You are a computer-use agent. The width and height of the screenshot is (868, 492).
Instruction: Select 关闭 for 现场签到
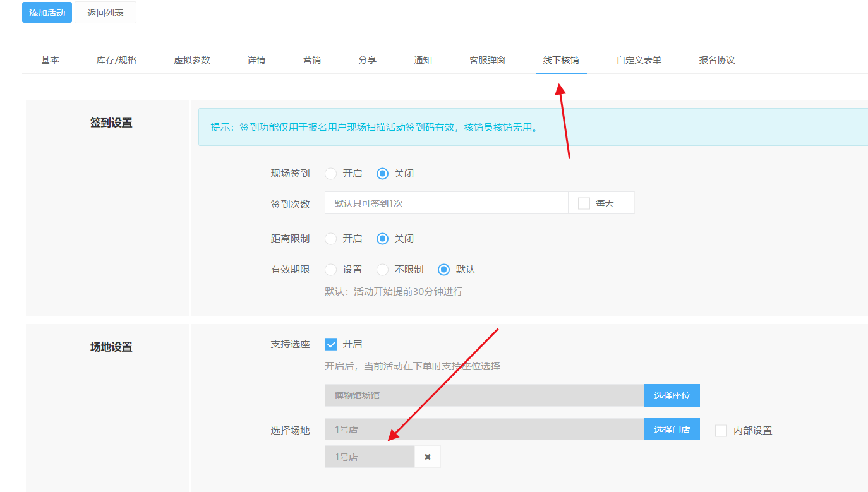[382, 173]
